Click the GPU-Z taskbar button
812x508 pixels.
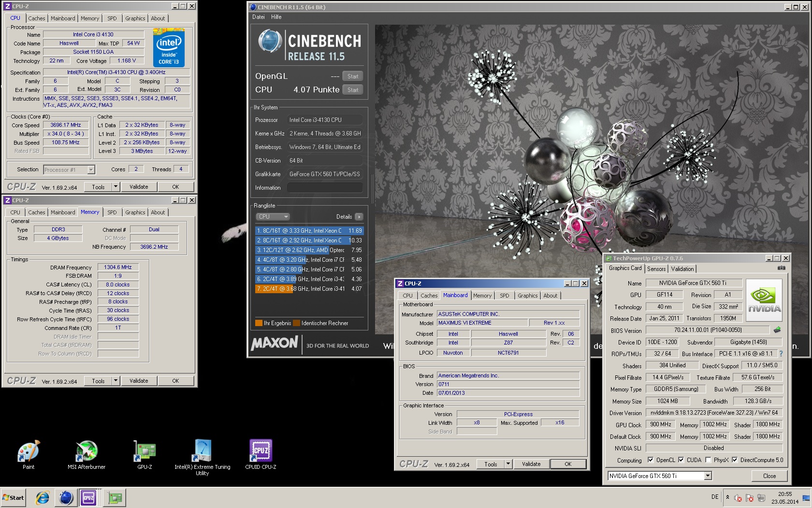tap(116, 497)
